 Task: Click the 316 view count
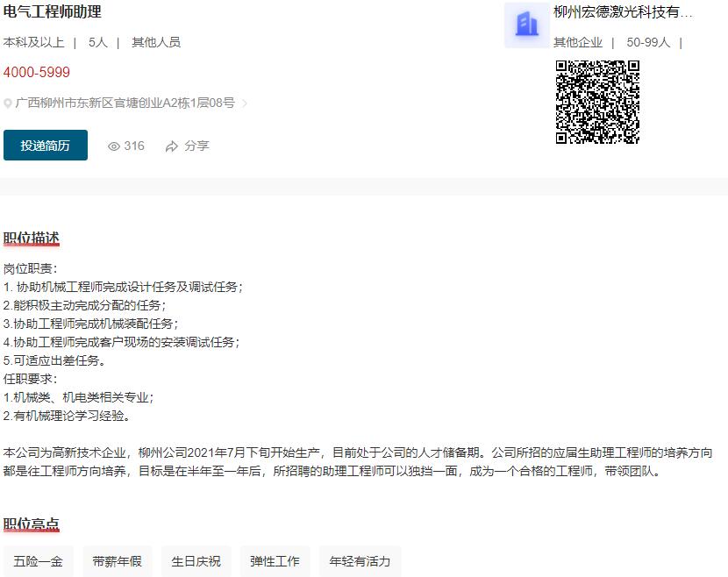point(134,146)
